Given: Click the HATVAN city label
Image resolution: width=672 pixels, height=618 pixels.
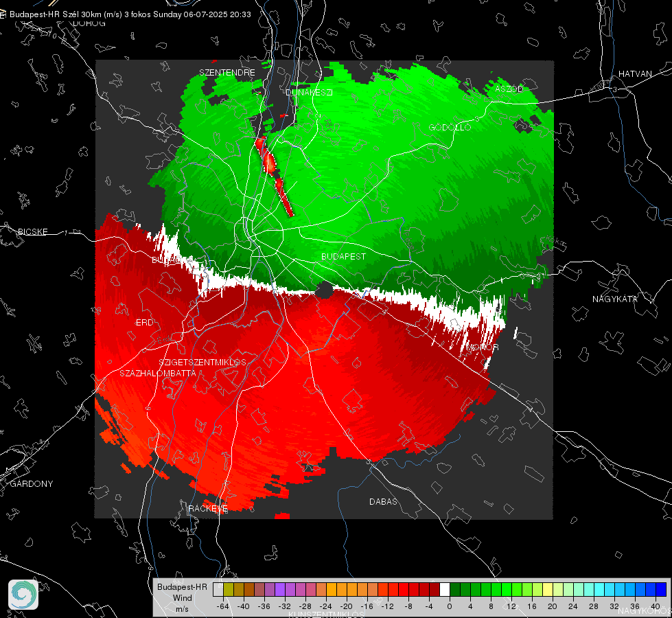Looking at the screenshot, I should point(635,73).
